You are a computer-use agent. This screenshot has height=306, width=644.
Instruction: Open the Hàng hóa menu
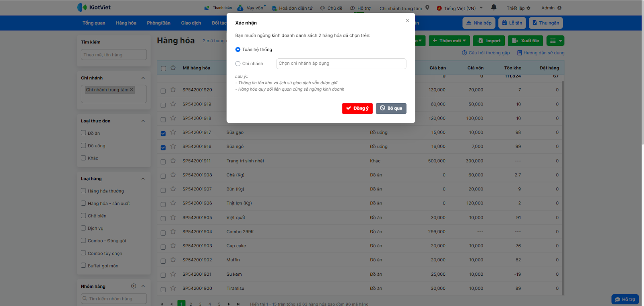[126, 23]
